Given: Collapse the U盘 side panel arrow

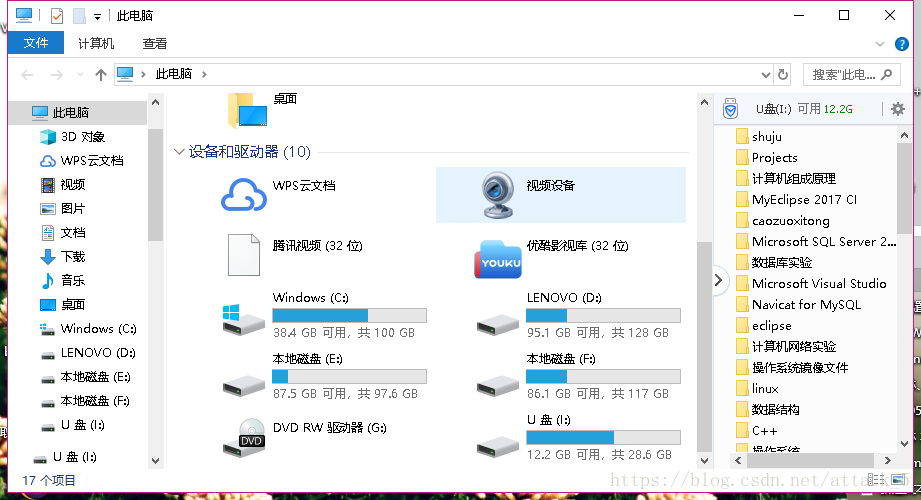Looking at the screenshot, I should (x=718, y=280).
